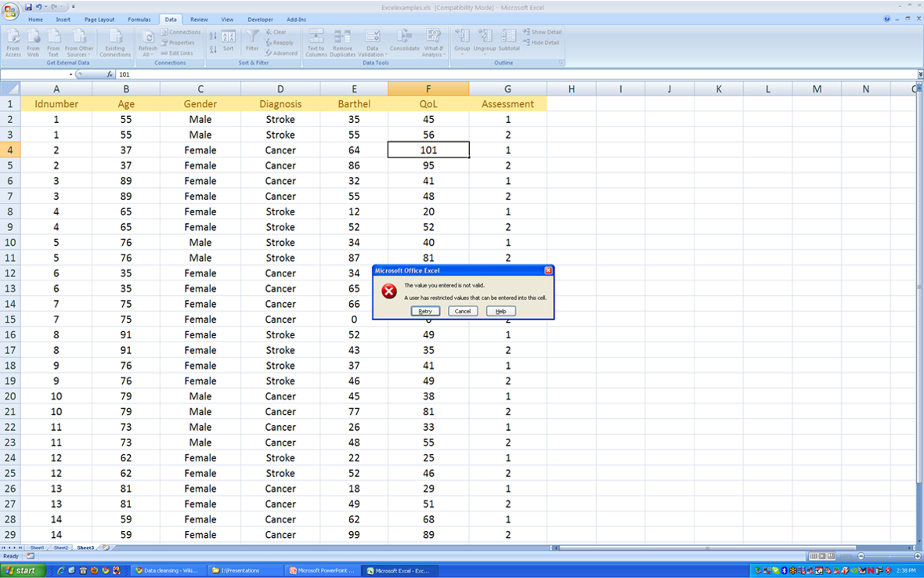Click the Filter funnel icon
Viewport: 924px width, 578px height.
click(x=252, y=37)
